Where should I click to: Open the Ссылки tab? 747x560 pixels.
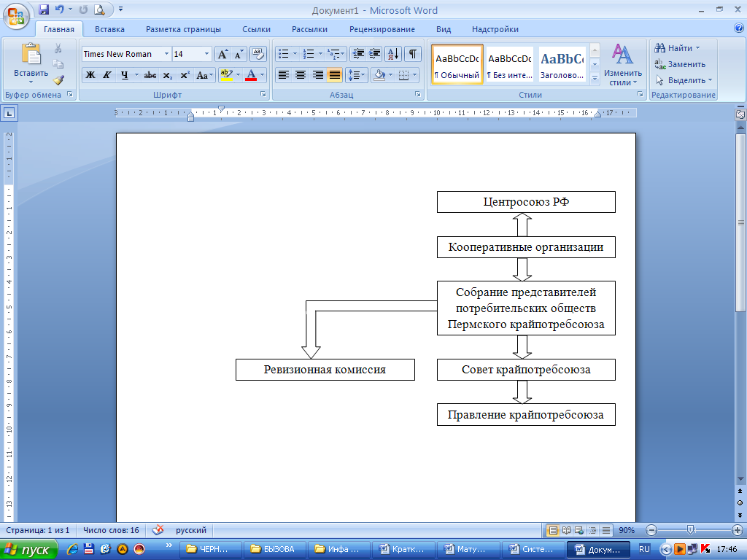(256, 29)
